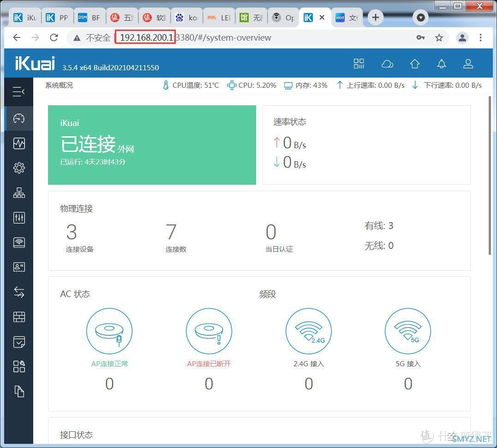Click the AP disconnected icon
Viewport: 497px width, 448px height.
coord(209,331)
